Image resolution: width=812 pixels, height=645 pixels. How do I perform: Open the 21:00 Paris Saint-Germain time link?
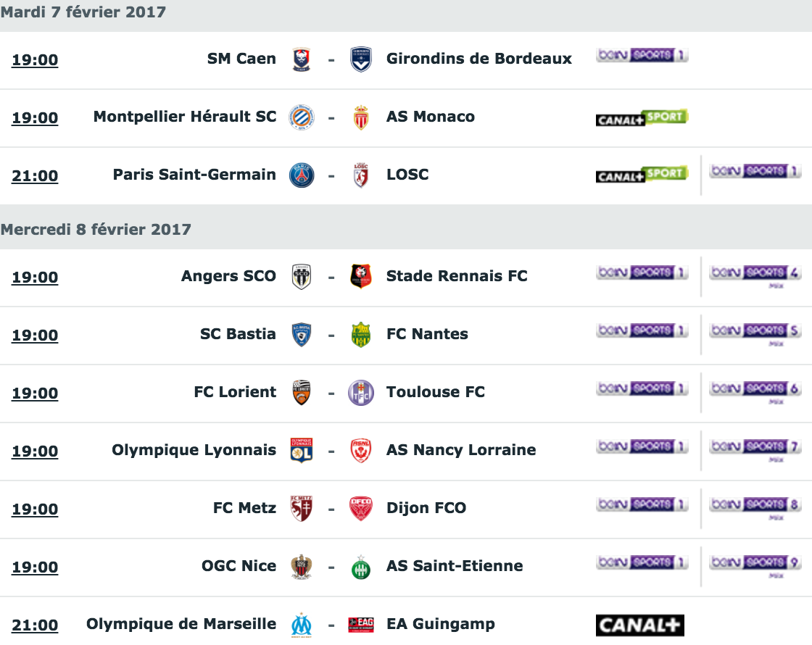tap(35, 176)
